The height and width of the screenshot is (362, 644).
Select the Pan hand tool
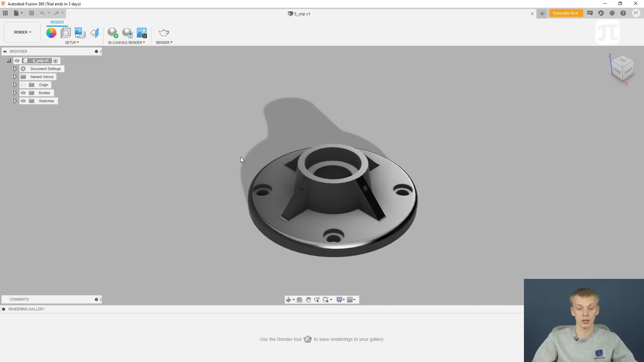click(308, 300)
